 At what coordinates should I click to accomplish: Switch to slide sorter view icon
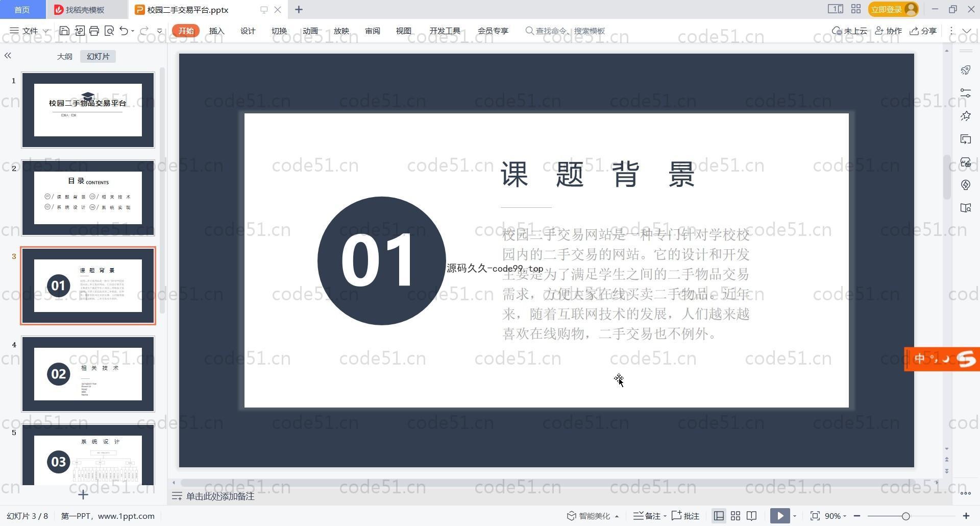pos(736,516)
